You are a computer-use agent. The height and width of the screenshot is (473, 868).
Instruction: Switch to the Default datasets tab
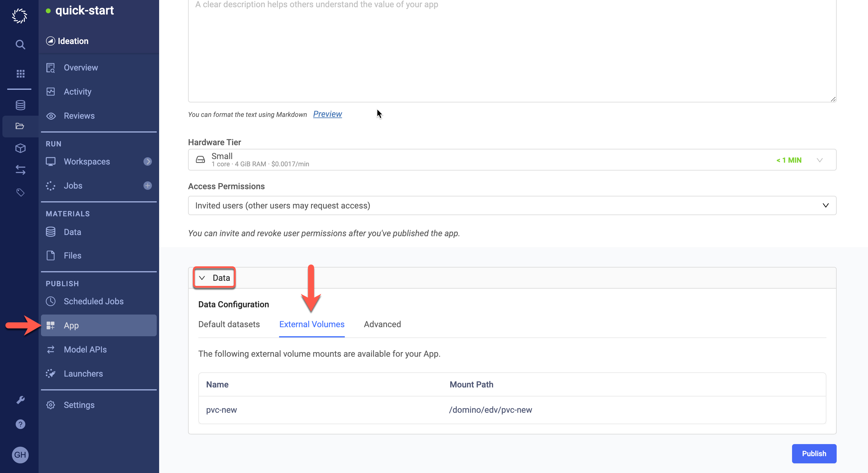point(229,324)
